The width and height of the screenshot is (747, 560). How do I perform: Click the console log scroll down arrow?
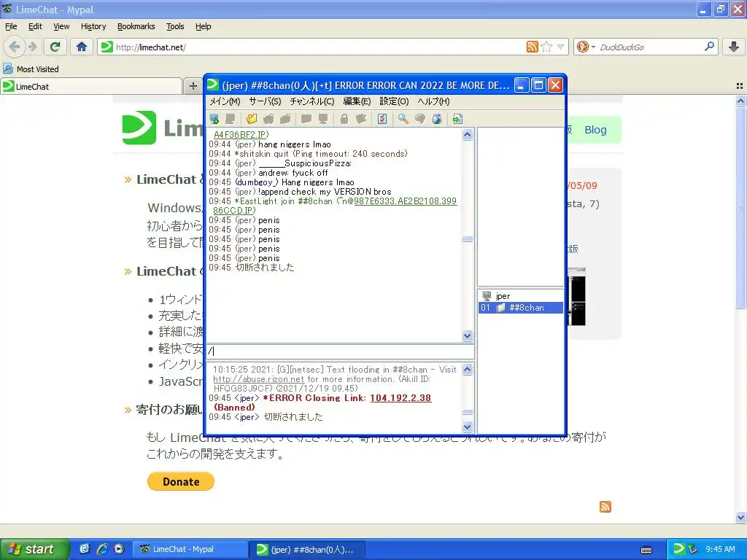point(468,427)
